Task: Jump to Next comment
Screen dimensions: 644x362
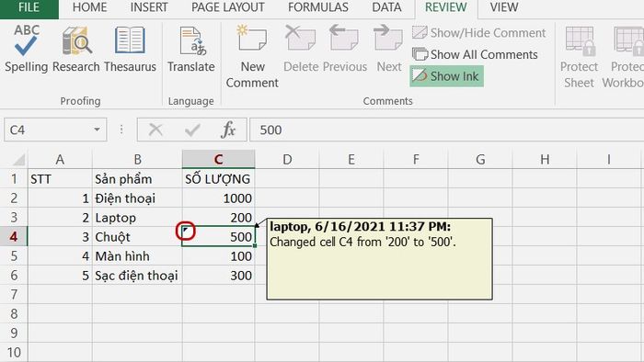Action: (x=388, y=48)
